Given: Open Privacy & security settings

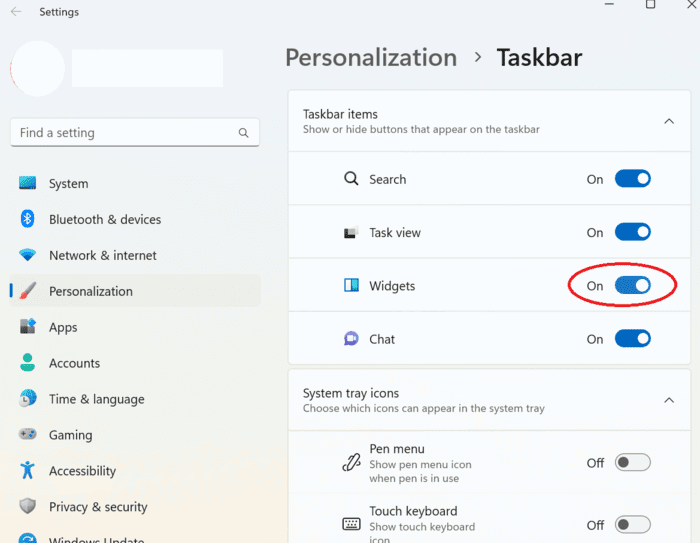Looking at the screenshot, I should pos(135,506).
